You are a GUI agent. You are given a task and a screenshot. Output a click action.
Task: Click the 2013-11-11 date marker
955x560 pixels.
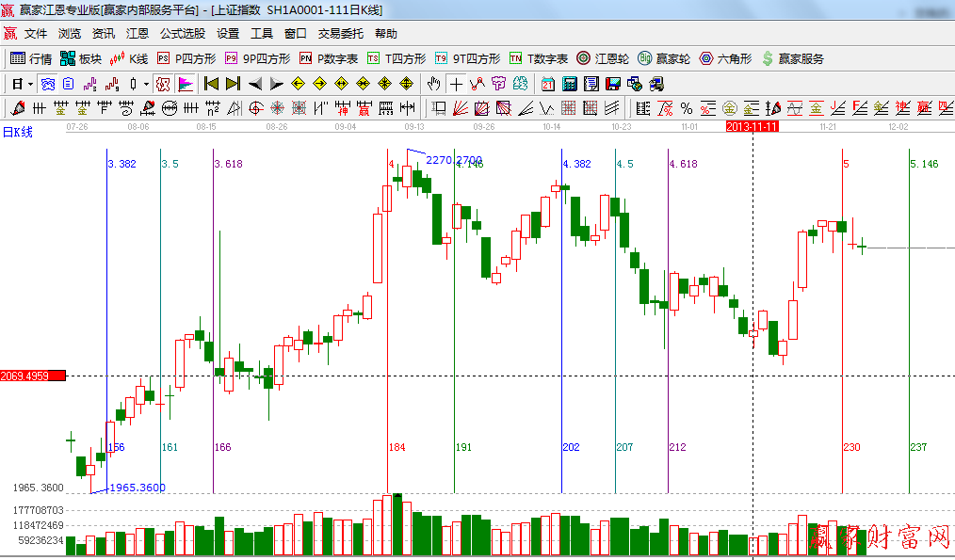tap(753, 125)
